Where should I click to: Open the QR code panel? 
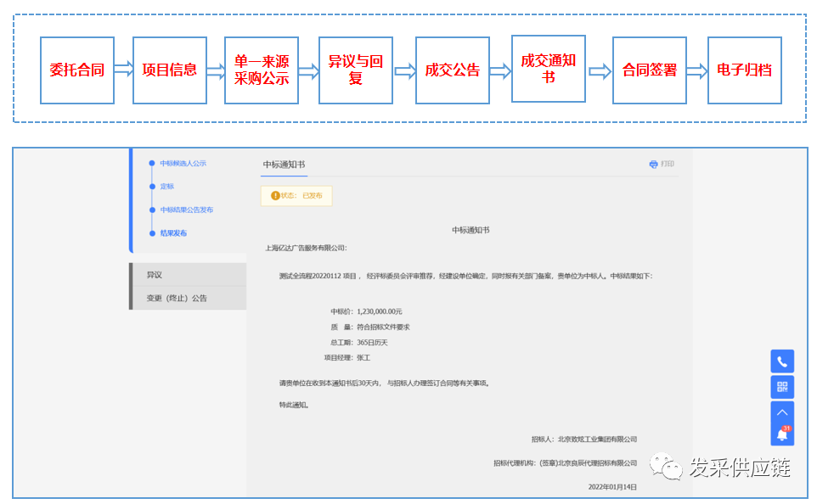coord(782,387)
